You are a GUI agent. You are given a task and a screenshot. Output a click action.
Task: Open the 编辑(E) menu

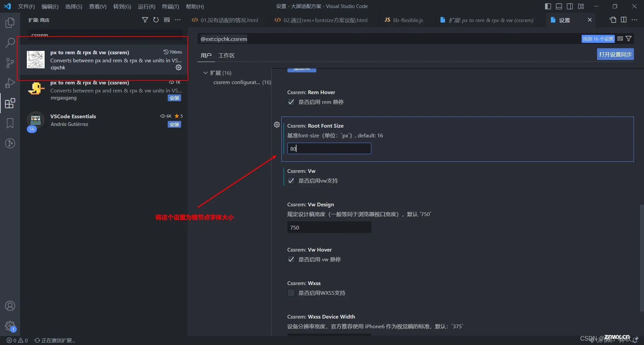50,6
